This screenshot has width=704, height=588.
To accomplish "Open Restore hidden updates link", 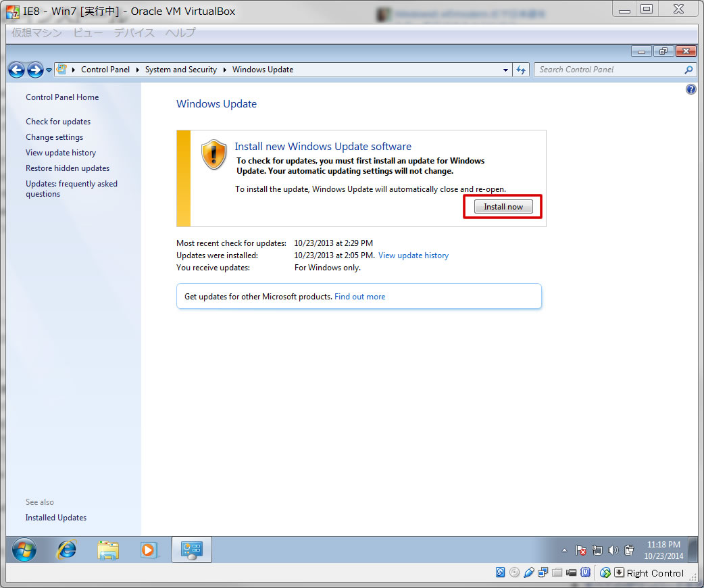I will pos(68,168).
